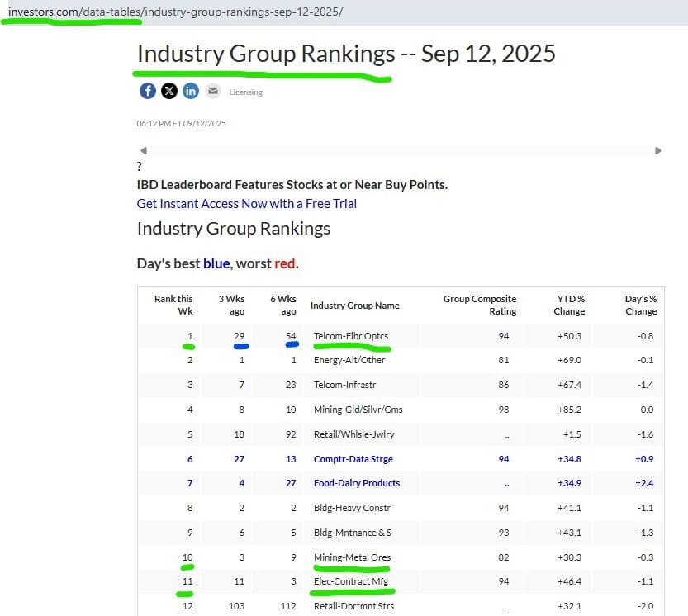Image resolution: width=688 pixels, height=616 pixels.
Task: Click the page URL in the address bar
Action: [175, 12]
